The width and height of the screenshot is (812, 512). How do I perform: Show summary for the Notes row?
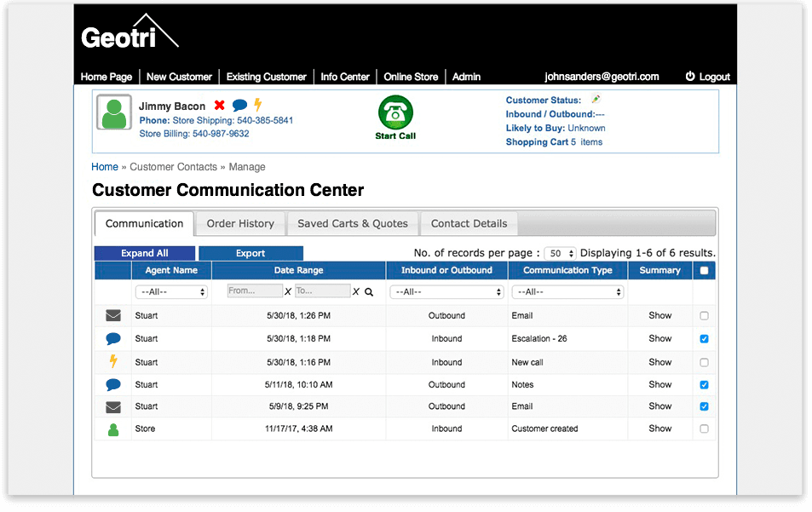click(x=659, y=385)
